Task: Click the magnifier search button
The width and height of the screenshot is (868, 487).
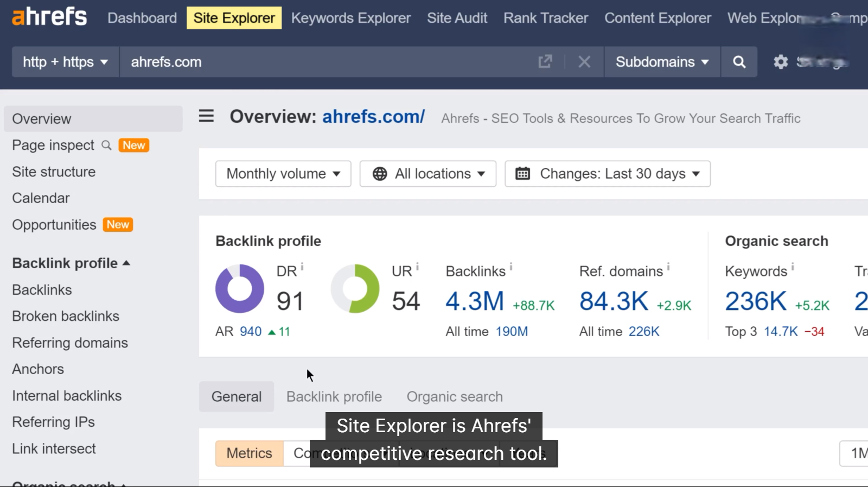Action: pos(739,62)
